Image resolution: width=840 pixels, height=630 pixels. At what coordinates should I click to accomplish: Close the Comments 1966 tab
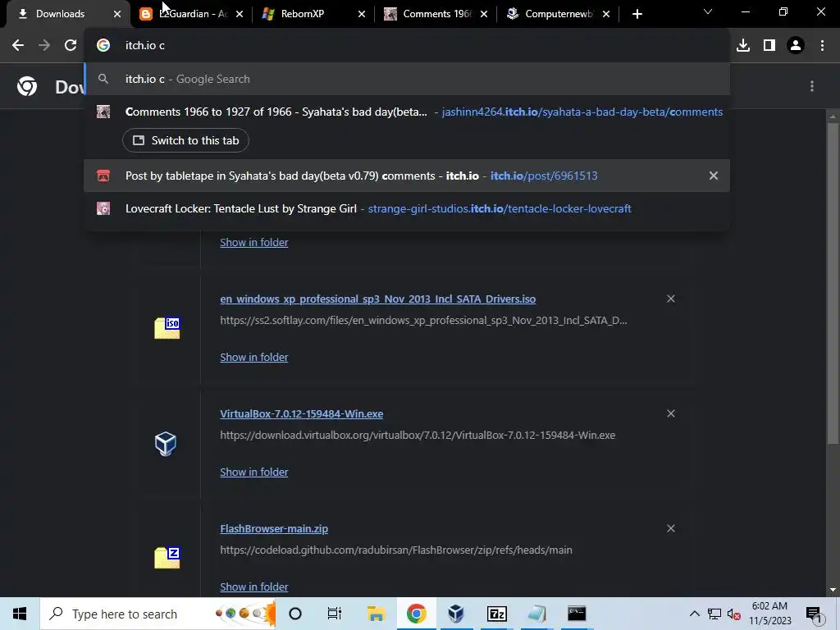coord(484,14)
